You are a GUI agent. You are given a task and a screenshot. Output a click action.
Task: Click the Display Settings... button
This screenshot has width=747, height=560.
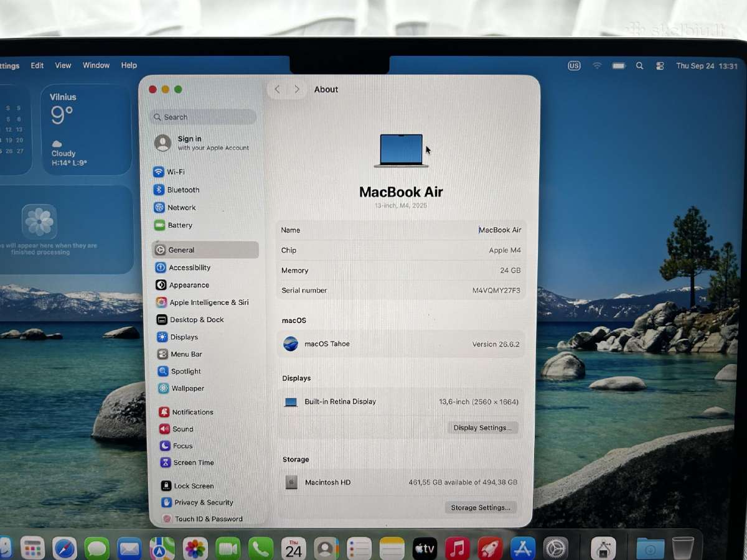click(482, 428)
